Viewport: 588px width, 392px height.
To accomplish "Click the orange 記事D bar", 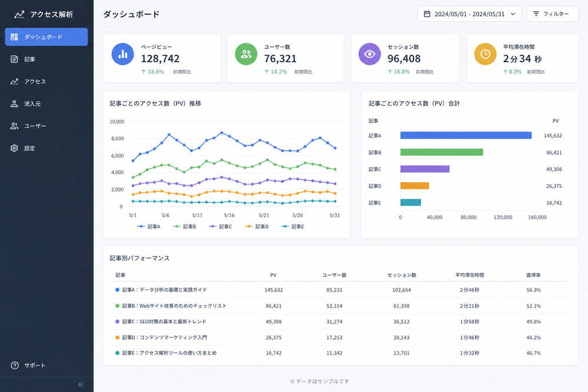I will pyautogui.click(x=415, y=186).
